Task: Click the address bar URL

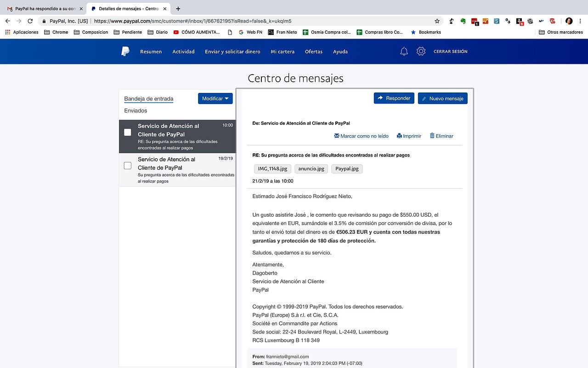Action: (192, 21)
